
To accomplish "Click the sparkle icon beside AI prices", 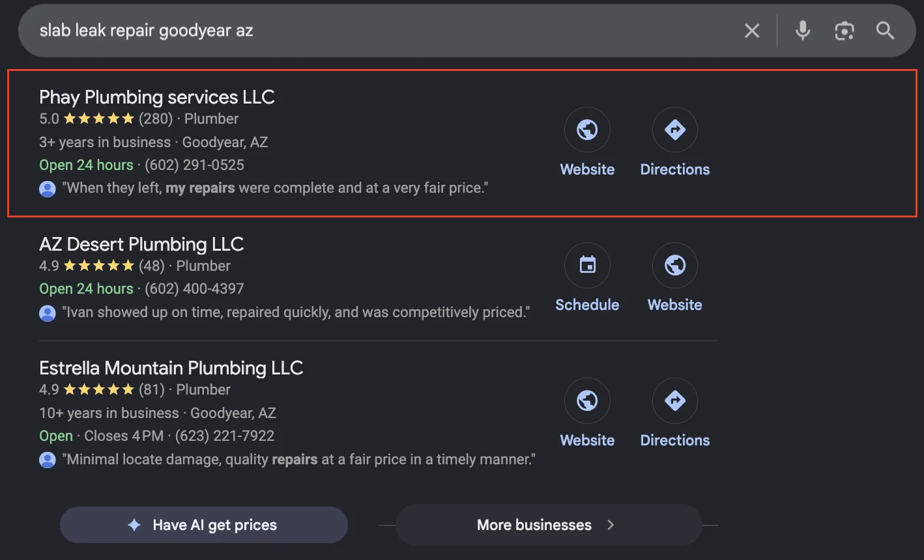I will pyautogui.click(x=134, y=525).
